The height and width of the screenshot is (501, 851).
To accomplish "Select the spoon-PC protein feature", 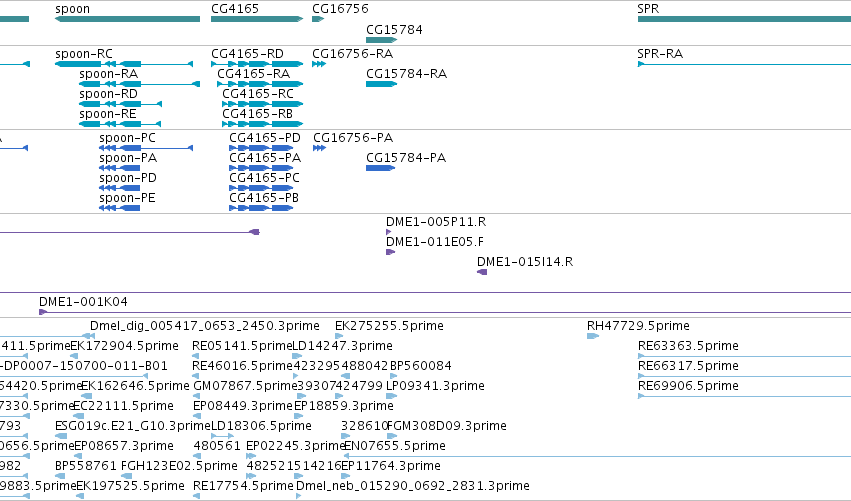I will (x=146, y=148).
